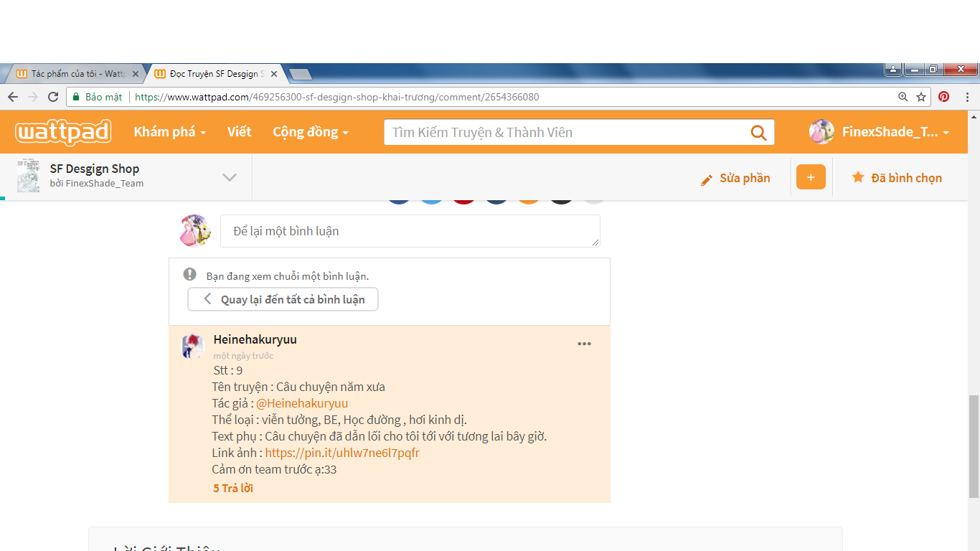The width and height of the screenshot is (980, 551).
Task: Open the Cộng đồng dropdown menu
Action: pyautogui.click(x=310, y=132)
